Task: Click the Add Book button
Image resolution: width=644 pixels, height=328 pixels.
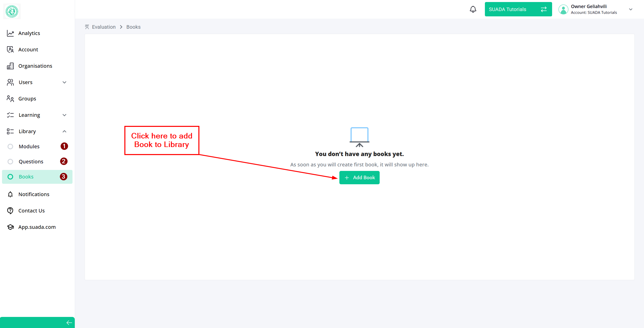Action: (x=359, y=177)
